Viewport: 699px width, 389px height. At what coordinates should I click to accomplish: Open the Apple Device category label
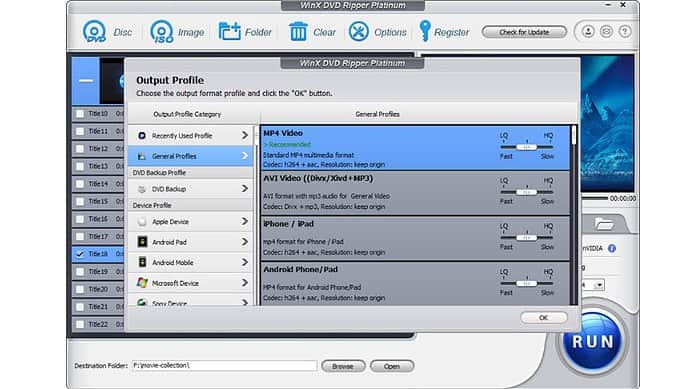[x=170, y=221]
